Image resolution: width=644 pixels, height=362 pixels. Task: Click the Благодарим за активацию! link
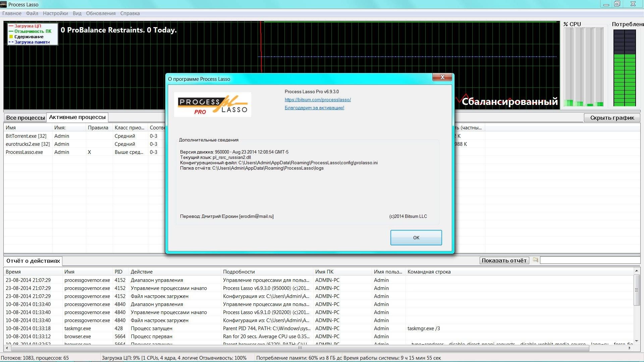coord(314,108)
